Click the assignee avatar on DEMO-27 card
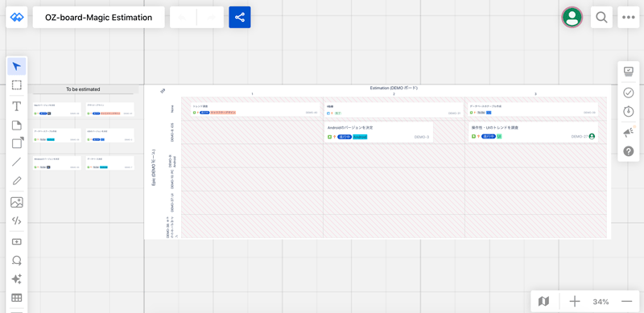 pyautogui.click(x=592, y=136)
